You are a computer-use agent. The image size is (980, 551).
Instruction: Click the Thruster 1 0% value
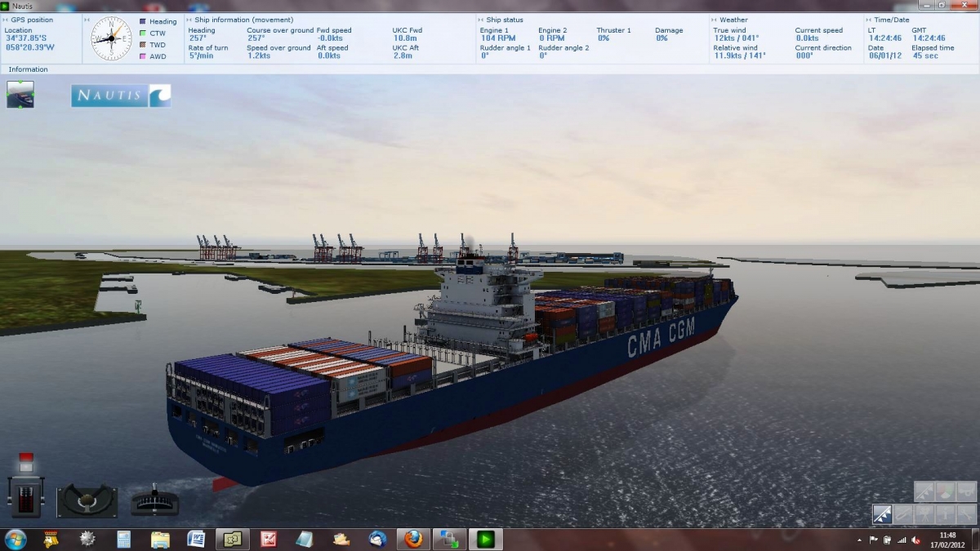[x=604, y=38]
